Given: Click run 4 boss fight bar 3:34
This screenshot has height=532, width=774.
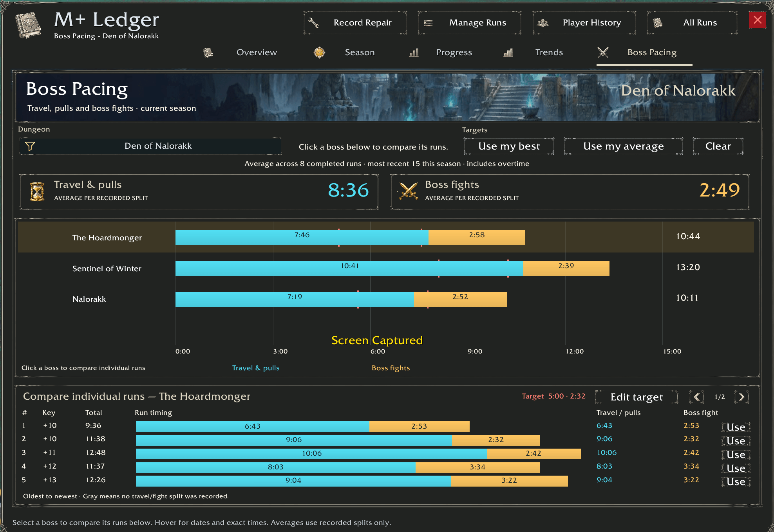Looking at the screenshot, I should pos(477,467).
